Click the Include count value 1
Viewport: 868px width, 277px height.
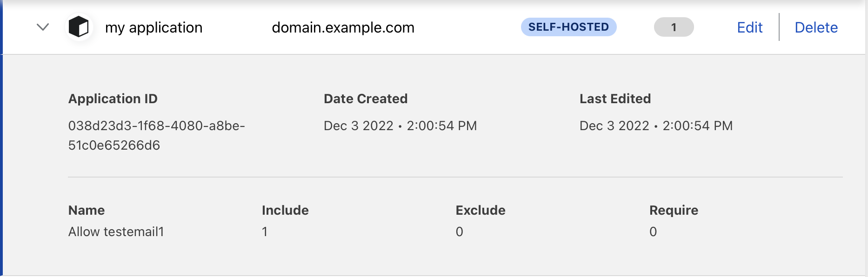pos(265,231)
